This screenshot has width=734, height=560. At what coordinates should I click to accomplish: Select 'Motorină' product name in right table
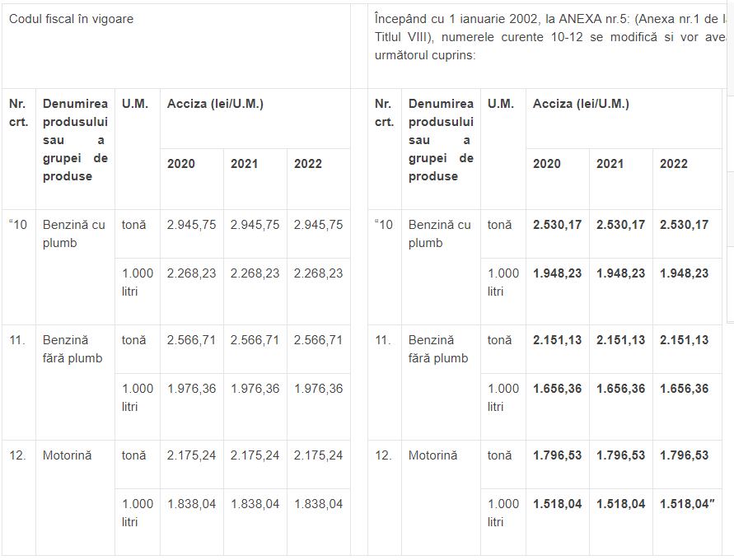coord(432,455)
